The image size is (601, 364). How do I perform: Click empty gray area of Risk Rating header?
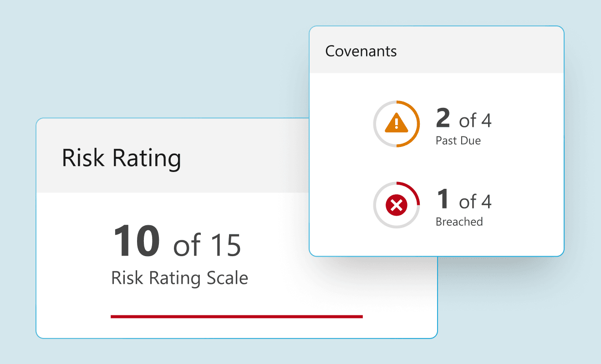246,158
